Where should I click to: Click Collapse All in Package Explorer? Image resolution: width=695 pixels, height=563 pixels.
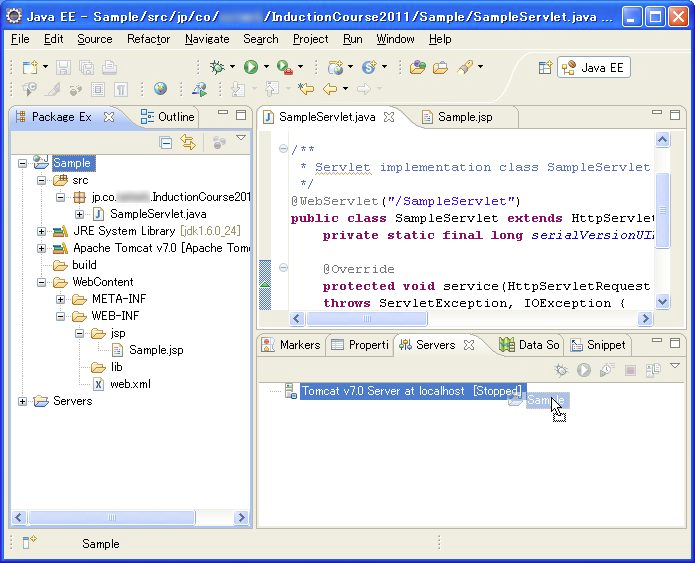pyautogui.click(x=165, y=143)
